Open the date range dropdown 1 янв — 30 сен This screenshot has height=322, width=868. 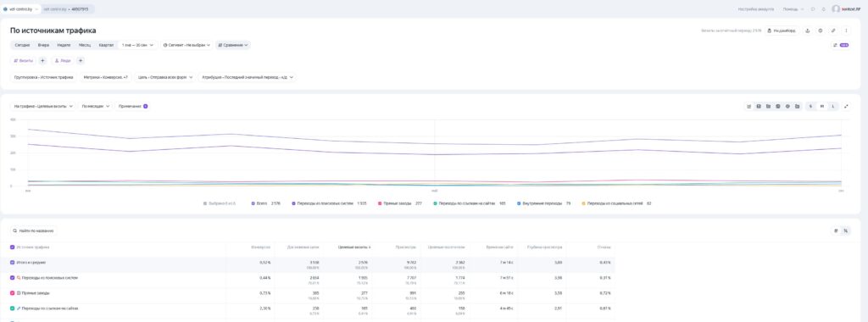click(138, 46)
